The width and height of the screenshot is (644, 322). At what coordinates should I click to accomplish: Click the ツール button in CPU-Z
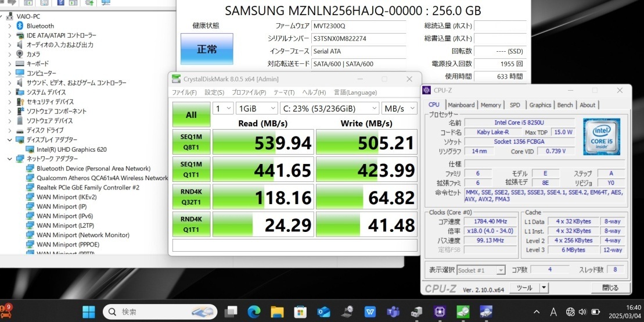tap(524, 288)
